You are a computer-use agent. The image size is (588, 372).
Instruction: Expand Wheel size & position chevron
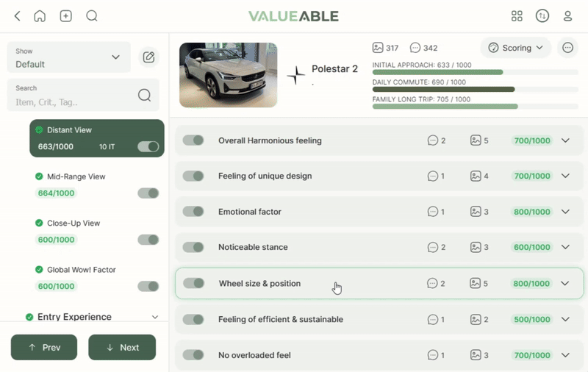(565, 283)
